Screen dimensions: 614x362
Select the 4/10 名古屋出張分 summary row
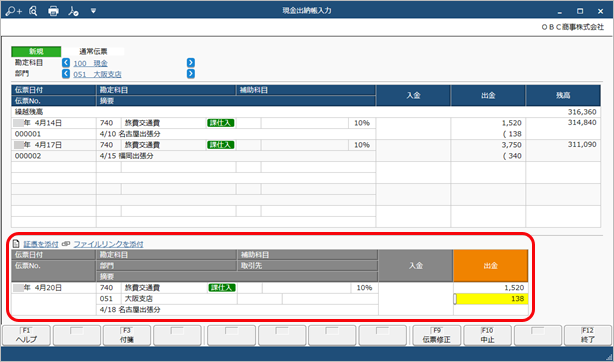point(236,134)
